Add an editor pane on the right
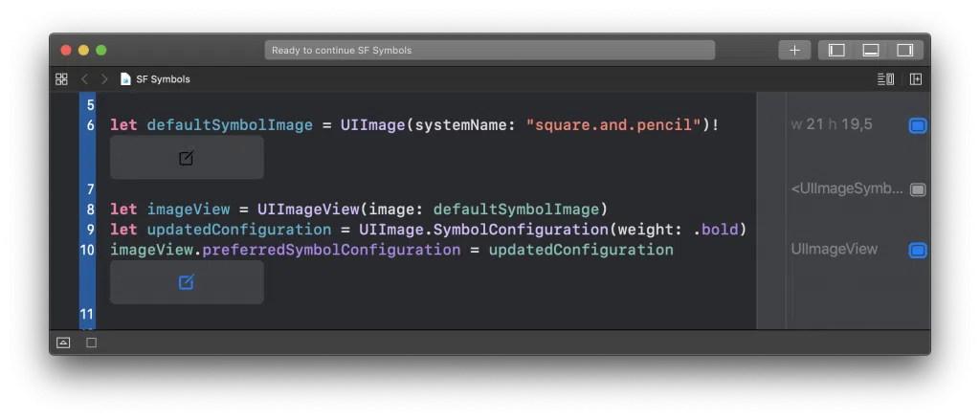This screenshot has width=980, height=420. click(916, 79)
